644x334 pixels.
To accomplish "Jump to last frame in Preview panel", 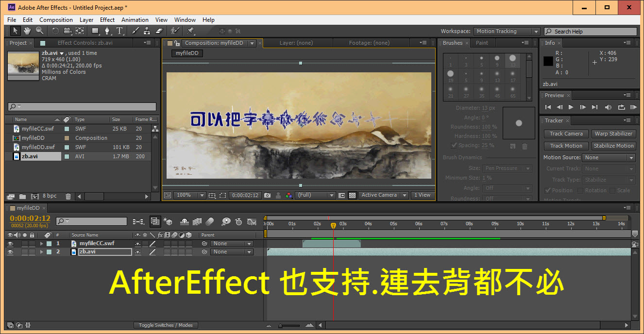I will 595,107.
